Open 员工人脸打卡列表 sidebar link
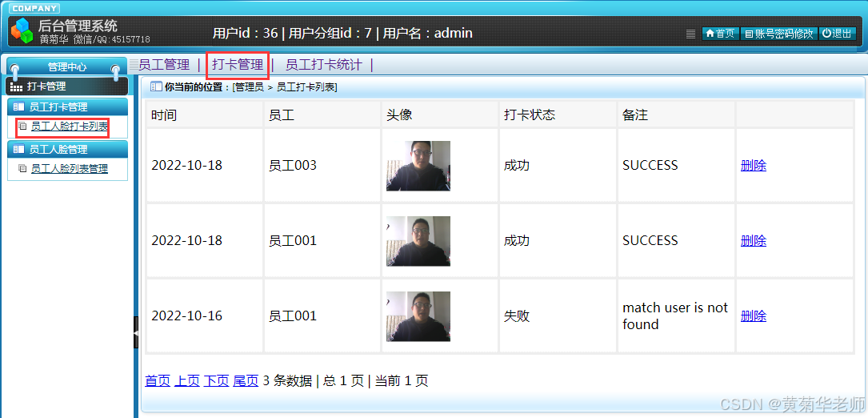868x418 pixels. pos(69,127)
